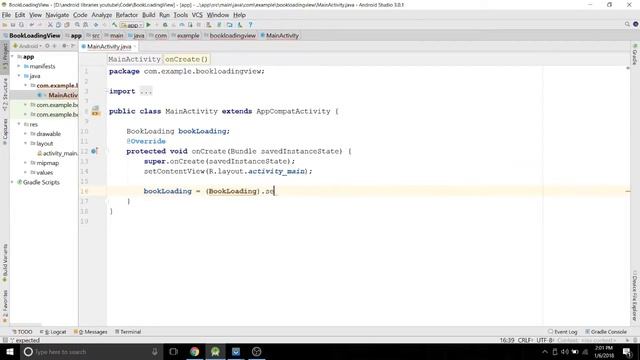Expand the drawable folder arrow
The image size is (640, 360).
[26, 134]
